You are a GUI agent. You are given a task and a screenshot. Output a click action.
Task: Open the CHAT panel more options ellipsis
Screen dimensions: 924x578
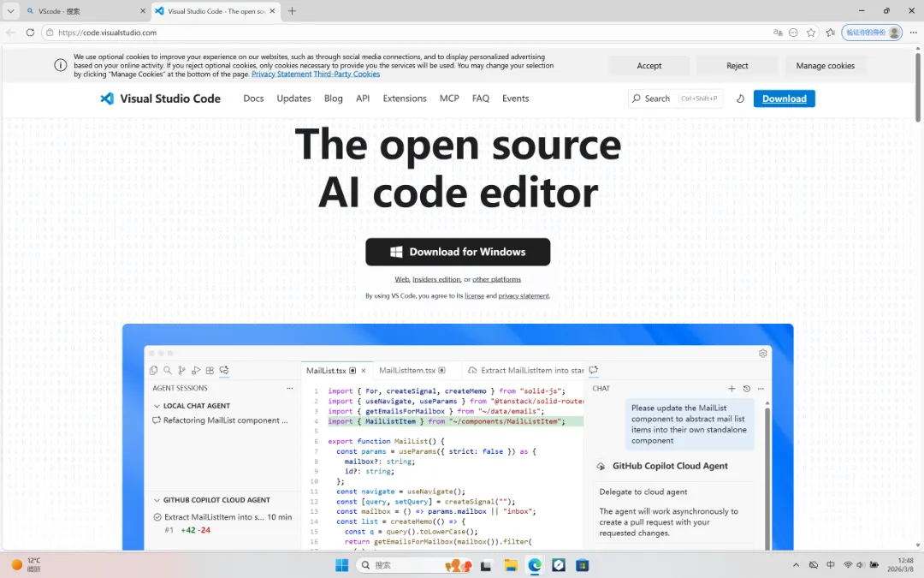761,389
